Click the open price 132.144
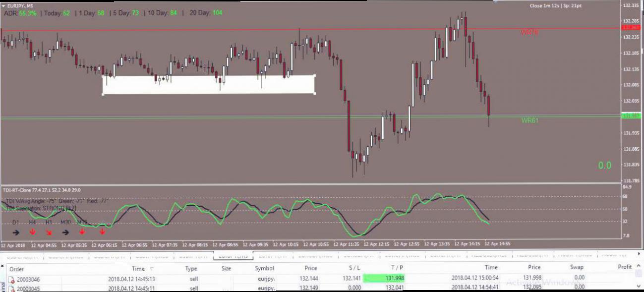The width and height of the screenshot is (644, 292). pyautogui.click(x=309, y=279)
